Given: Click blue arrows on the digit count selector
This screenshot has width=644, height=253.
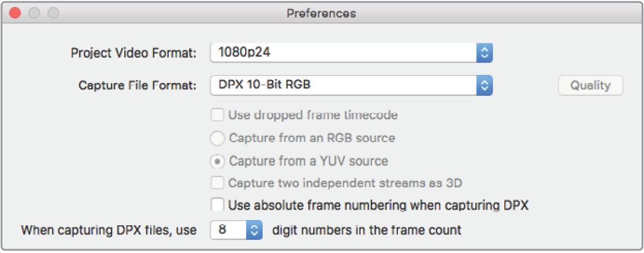Looking at the screenshot, I should [254, 230].
